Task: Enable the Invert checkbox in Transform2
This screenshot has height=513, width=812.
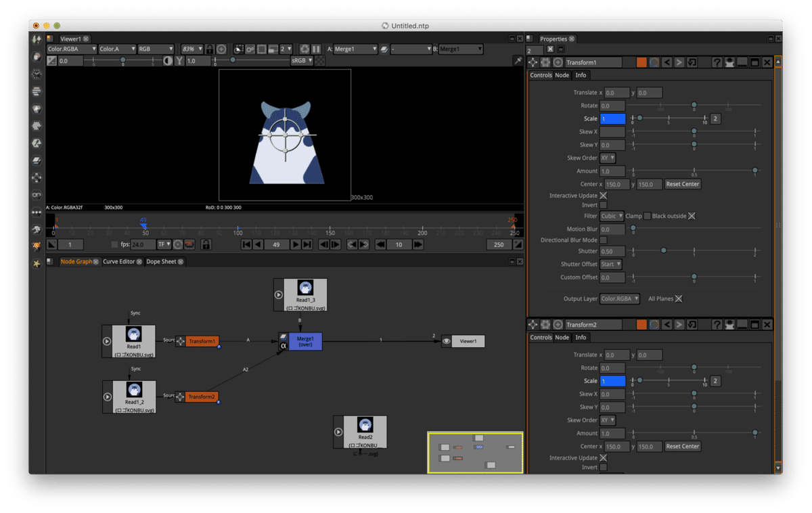Action: (604, 468)
